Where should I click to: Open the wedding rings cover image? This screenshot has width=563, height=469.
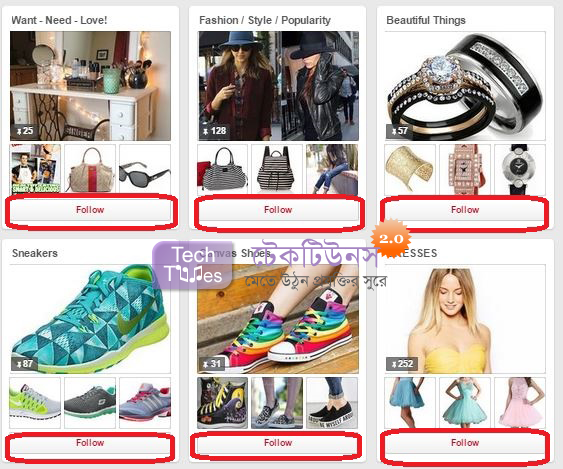coord(465,86)
